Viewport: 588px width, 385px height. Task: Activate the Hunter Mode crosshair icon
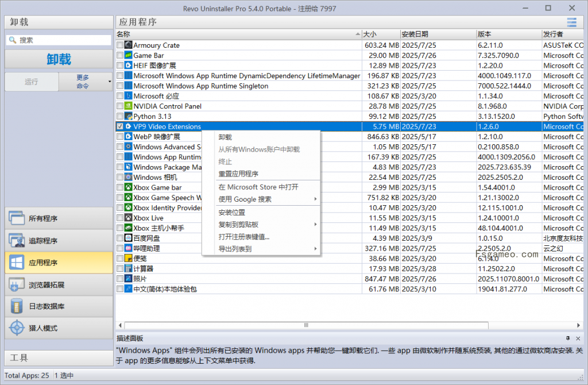pos(16,328)
